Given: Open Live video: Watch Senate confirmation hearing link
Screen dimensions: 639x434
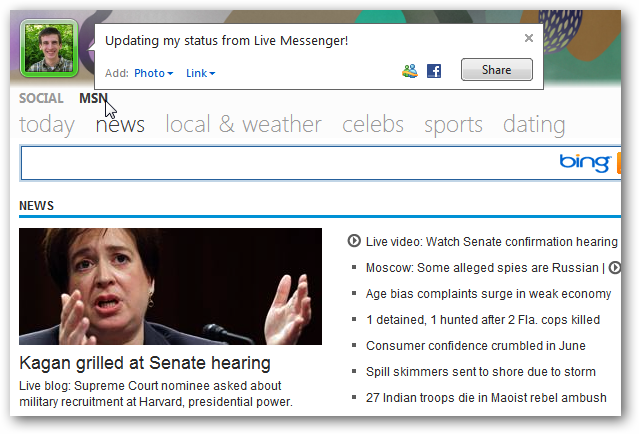Looking at the screenshot, I should [491, 242].
